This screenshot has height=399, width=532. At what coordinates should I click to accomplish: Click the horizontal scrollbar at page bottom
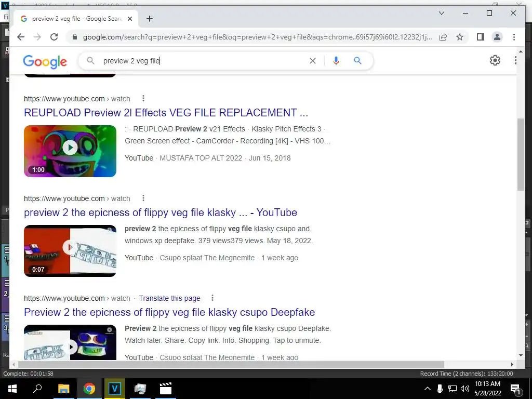pyautogui.click(x=231, y=364)
